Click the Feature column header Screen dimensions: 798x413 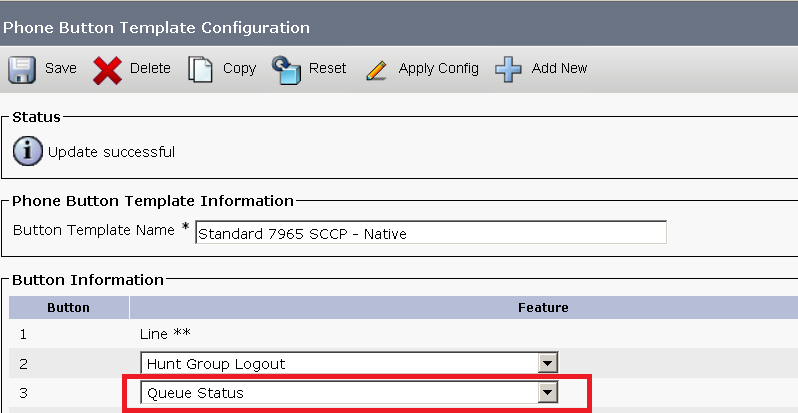tap(543, 308)
